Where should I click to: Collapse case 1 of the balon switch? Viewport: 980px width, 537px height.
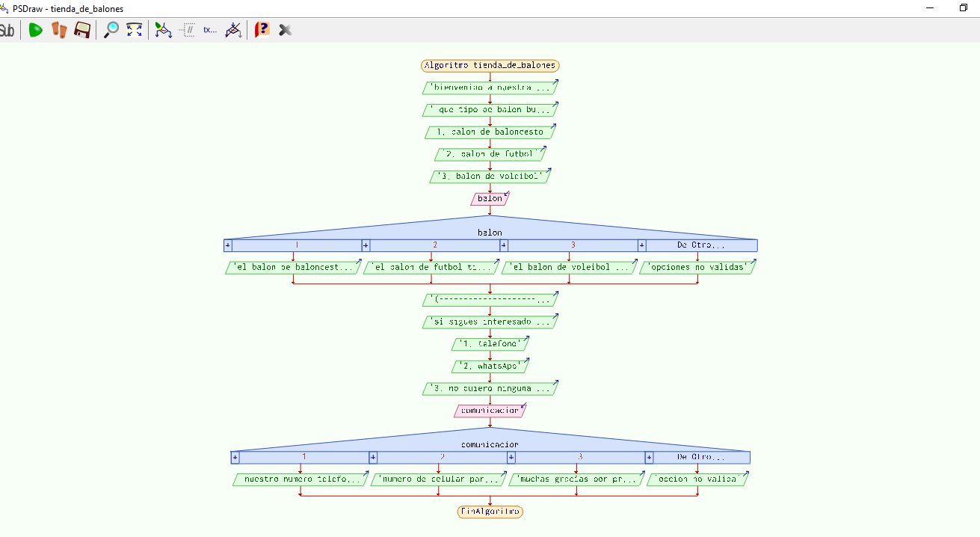(x=228, y=245)
